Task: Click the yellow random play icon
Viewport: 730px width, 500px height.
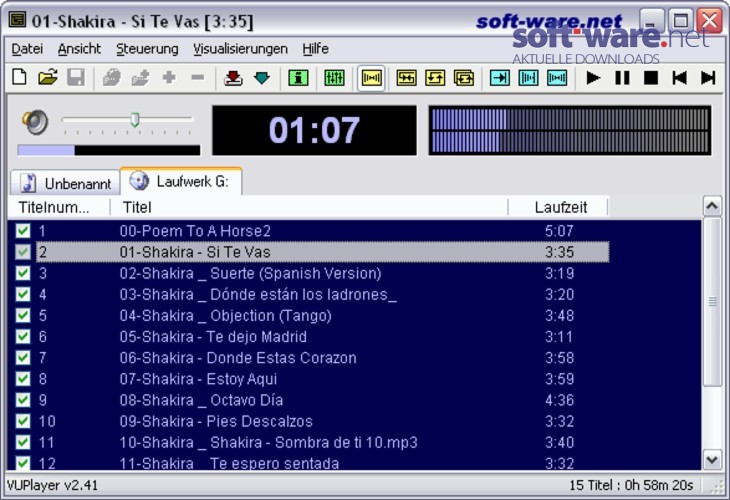Action: pos(406,77)
